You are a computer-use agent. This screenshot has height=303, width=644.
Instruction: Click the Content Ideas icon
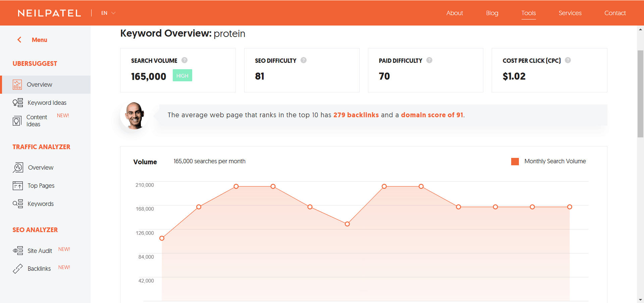pos(17,121)
